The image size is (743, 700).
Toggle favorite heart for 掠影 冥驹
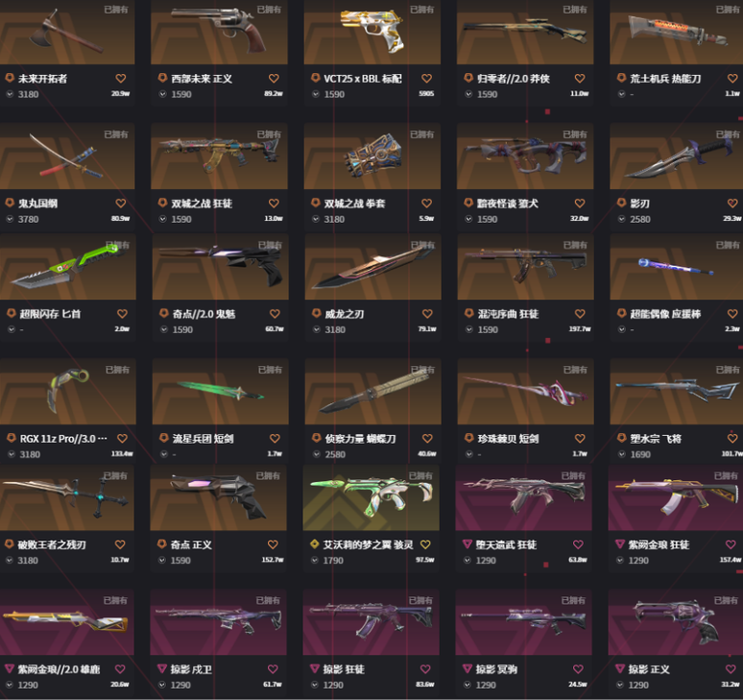(x=578, y=668)
